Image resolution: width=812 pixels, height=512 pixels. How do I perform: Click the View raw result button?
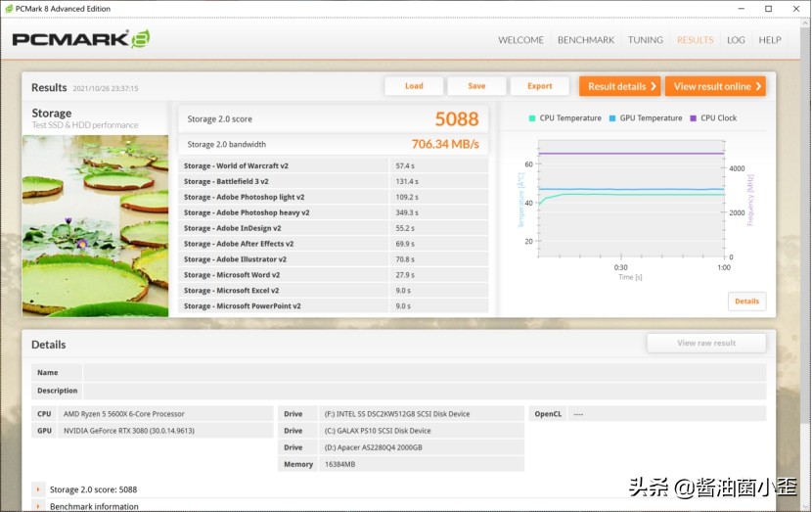[706, 343]
